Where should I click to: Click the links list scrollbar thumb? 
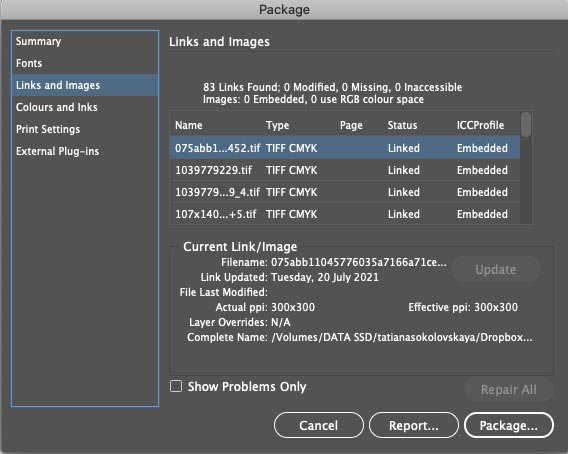526,124
